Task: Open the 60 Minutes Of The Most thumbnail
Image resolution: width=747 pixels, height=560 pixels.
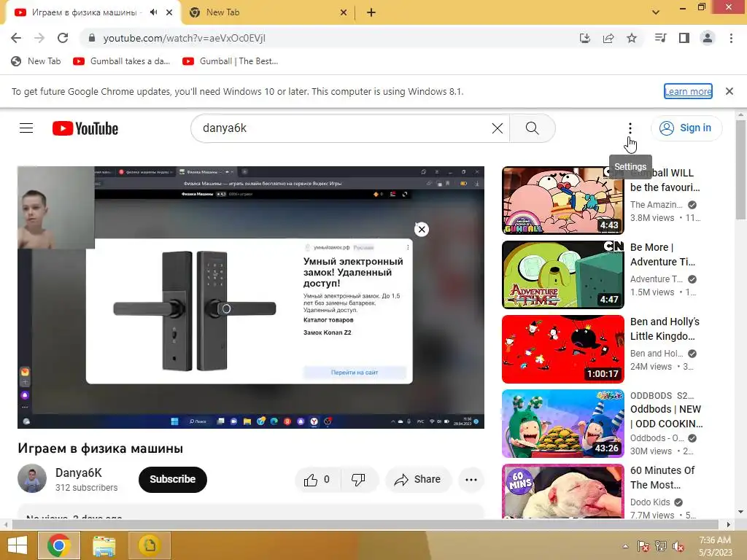Action: (562, 491)
